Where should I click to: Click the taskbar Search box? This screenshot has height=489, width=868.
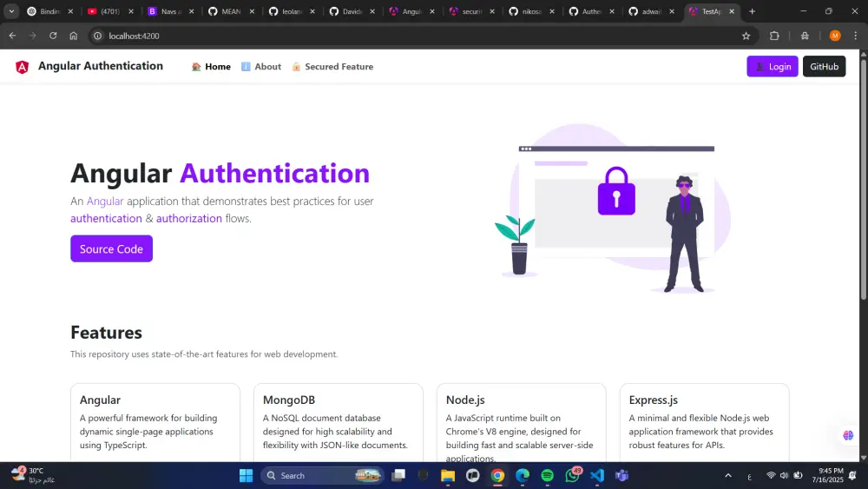(322, 475)
